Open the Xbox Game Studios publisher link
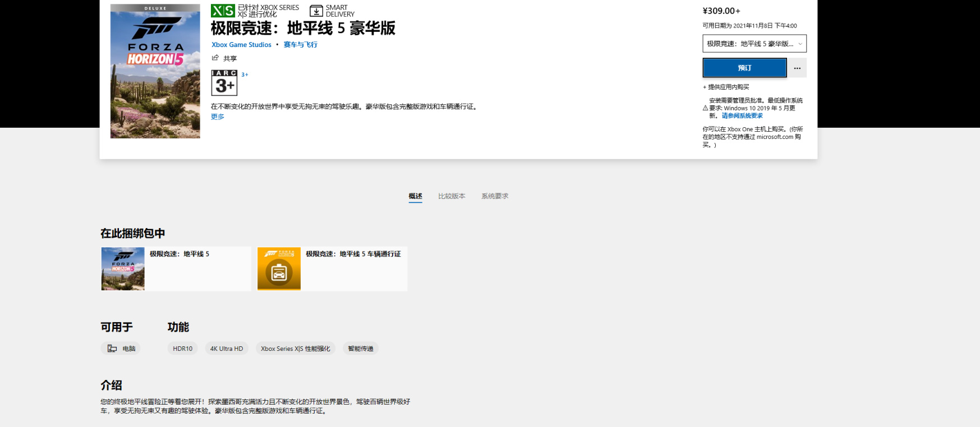This screenshot has width=980, height=427. point(241,45)
